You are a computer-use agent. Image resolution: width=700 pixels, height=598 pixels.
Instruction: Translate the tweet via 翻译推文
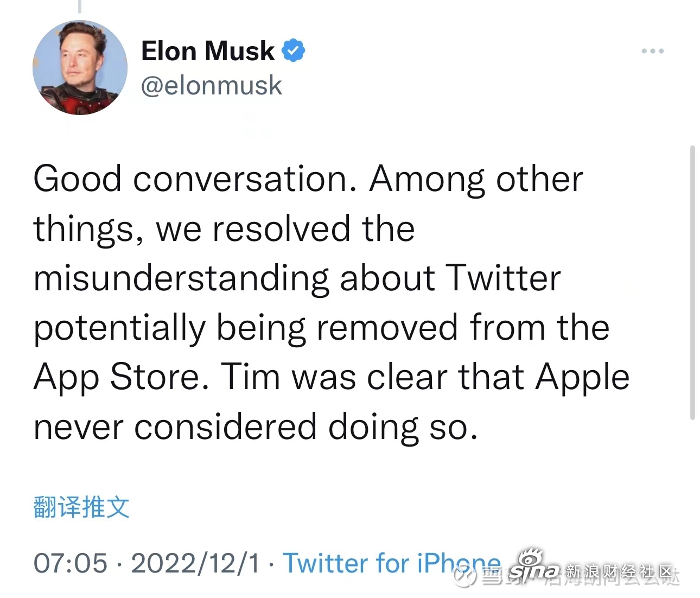tap(81, 507)
